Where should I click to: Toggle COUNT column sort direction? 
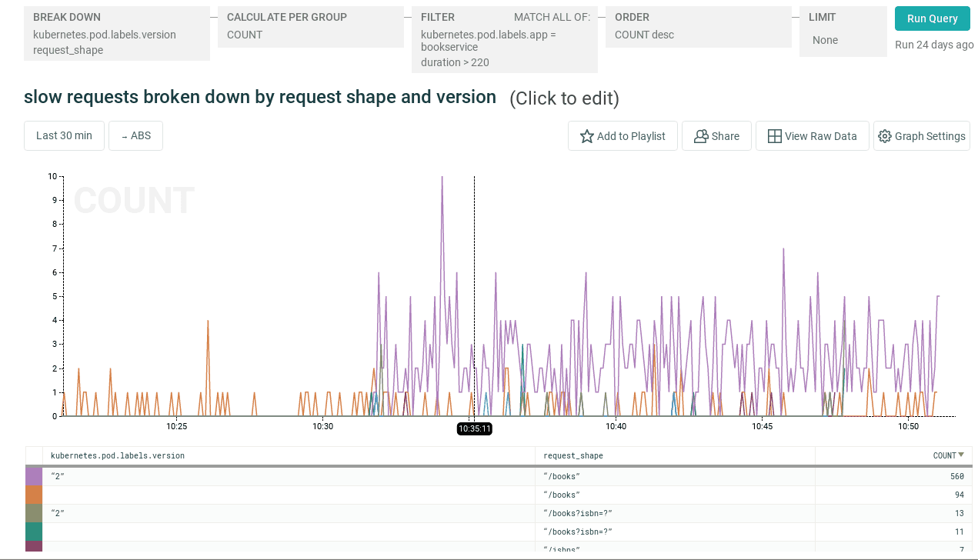[949, 455]
